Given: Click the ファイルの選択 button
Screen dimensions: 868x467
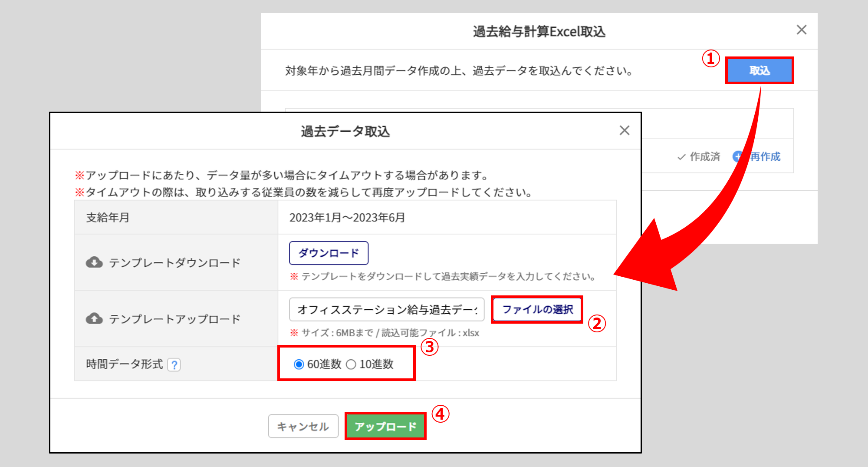Looking at the screenshot, I should click(537, 309).
